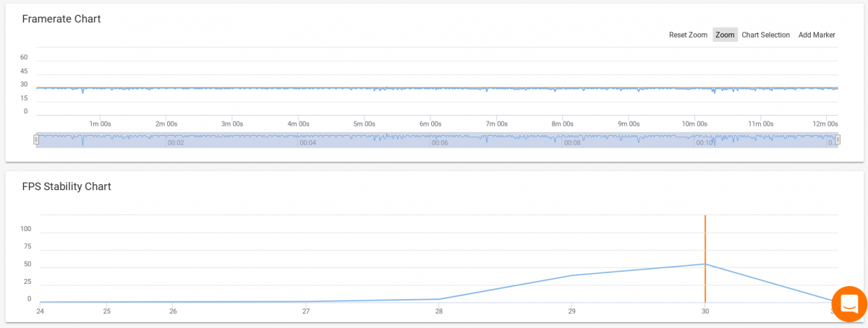
Task: Click the 4m 00s axis label
Action: point(298,124)
